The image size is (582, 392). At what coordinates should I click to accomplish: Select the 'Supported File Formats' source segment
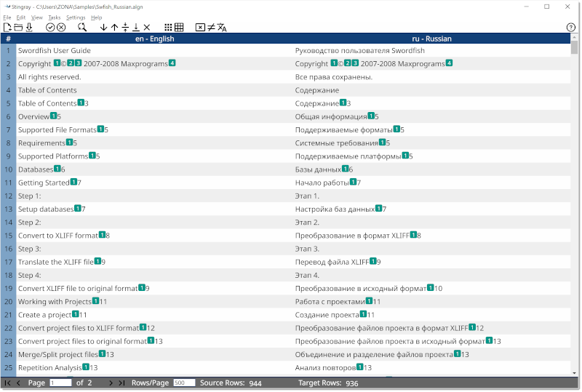point(154,130)
